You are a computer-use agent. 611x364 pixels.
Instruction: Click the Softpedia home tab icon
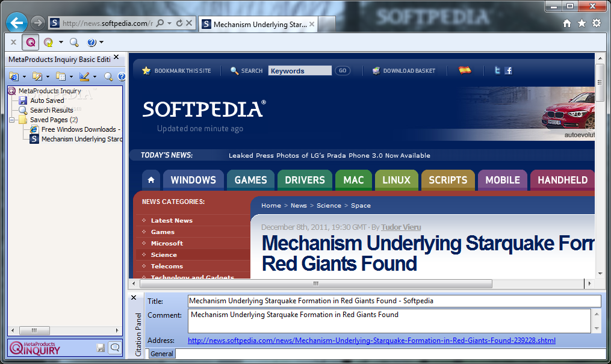[151, 180]
